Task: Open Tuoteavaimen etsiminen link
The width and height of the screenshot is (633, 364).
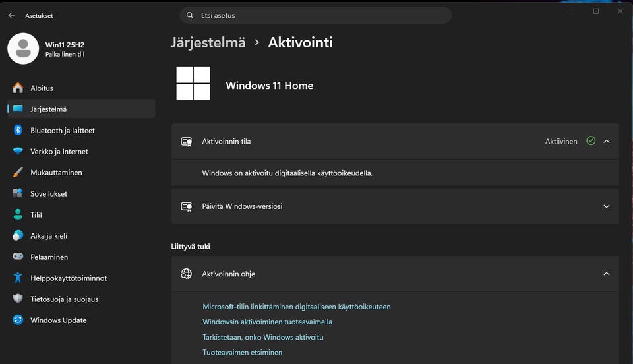Action: coord(242,353)
